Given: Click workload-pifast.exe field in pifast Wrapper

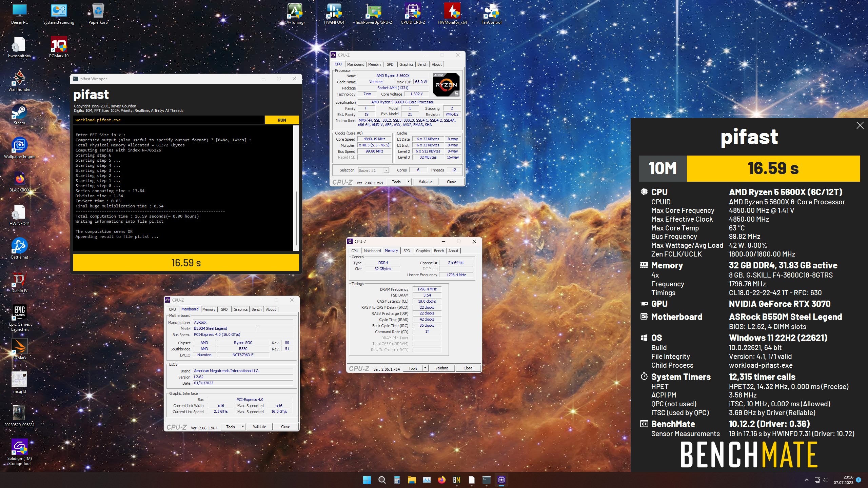Looking at the screenshot, I should click(169, 120).
